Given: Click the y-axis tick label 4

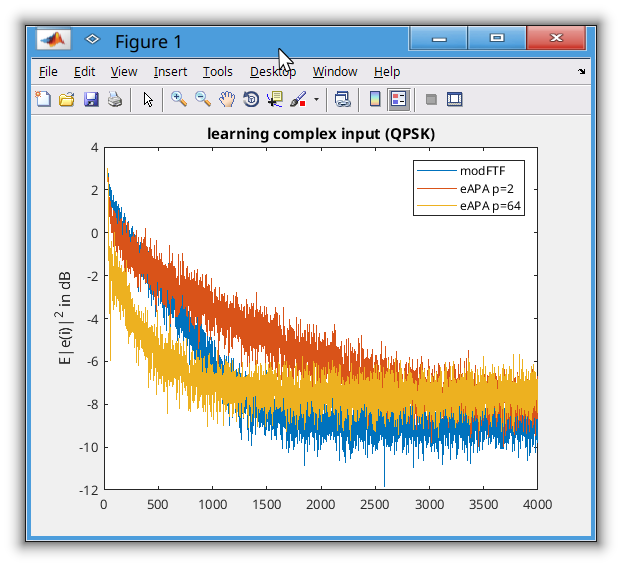Looking at the screenshot, I should pos(94,148).
